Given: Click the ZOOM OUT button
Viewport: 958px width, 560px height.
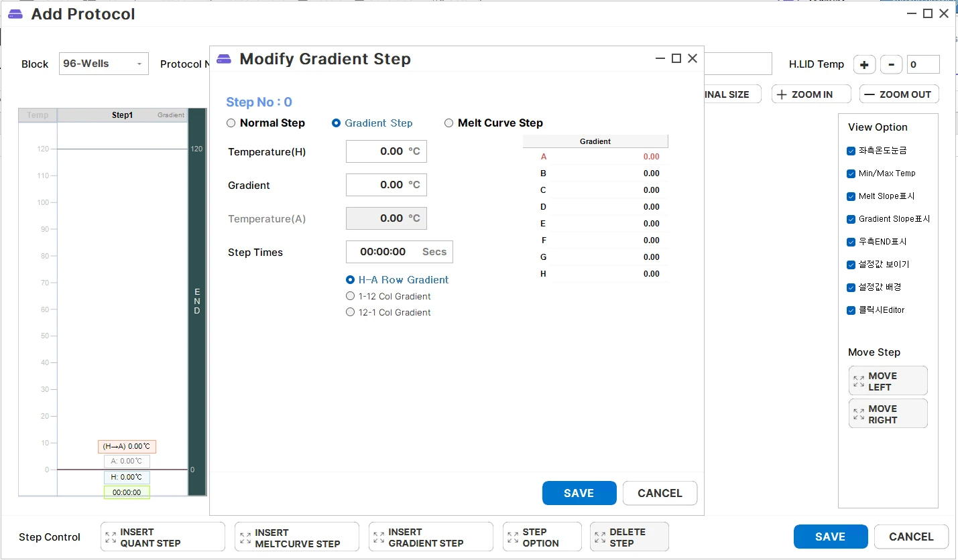Looking at the screenshot, I should tap(899, 94).
